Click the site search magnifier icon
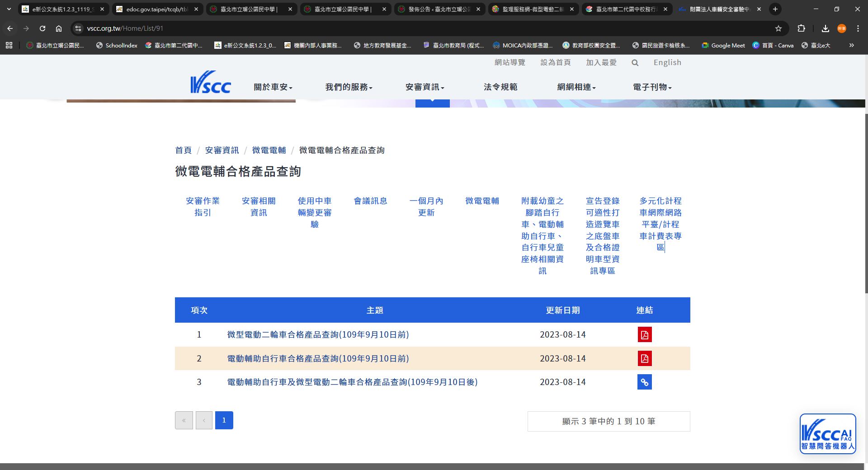 (635, 63)
